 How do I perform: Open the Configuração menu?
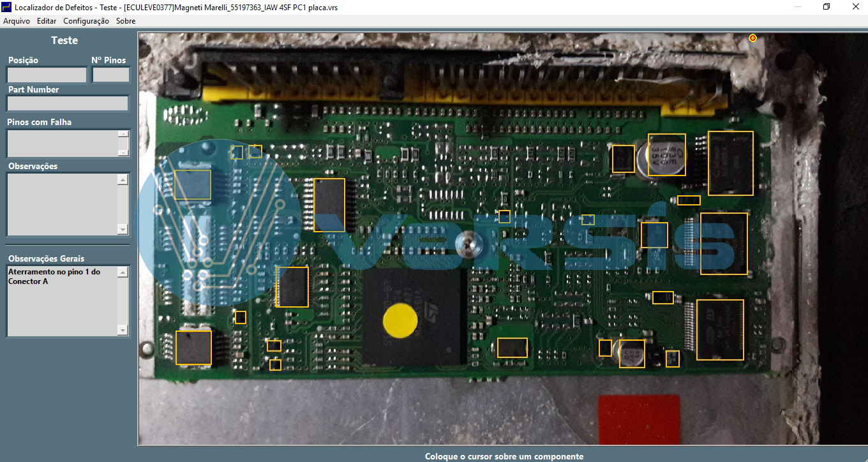[x=86, y=21]
